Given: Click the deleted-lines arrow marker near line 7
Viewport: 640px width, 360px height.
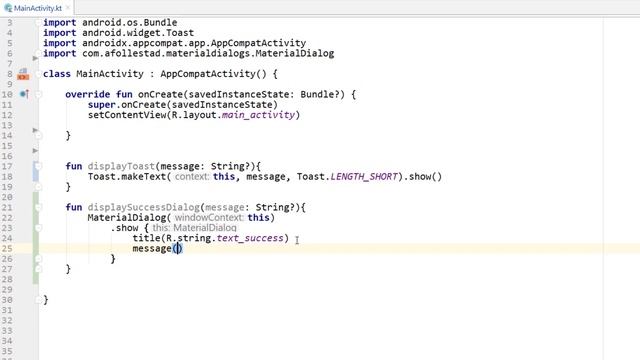Looking at the screenshot, I should click(x=36, y=58).
